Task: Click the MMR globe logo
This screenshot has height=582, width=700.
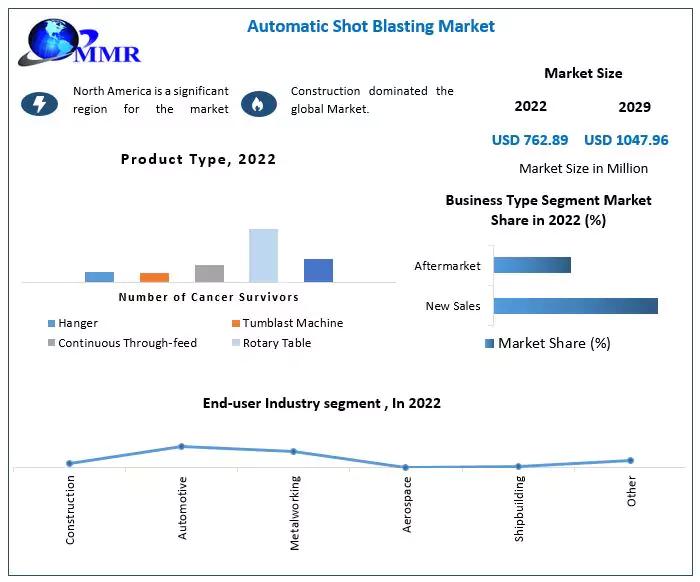Action: pyautogui.click(x=79, y=42)
